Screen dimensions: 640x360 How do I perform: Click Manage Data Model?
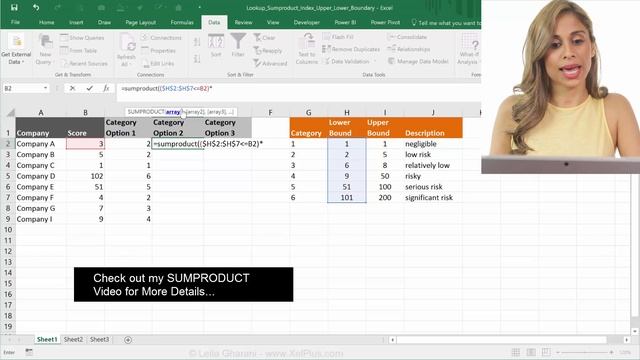coord(418,61)
